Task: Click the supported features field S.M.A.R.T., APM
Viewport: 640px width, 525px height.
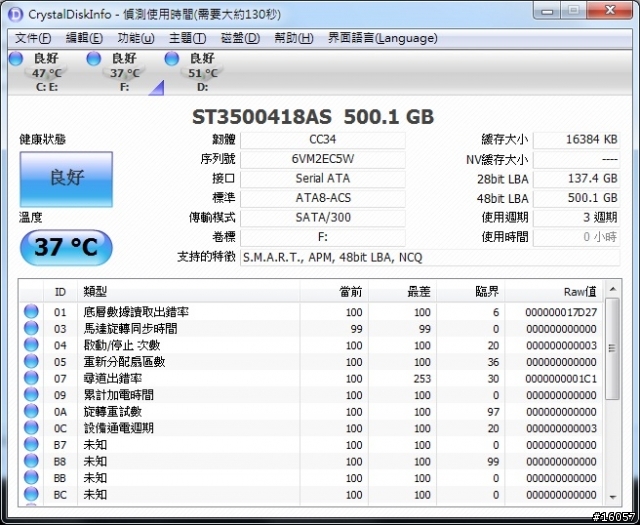Action: coord(430,258)
